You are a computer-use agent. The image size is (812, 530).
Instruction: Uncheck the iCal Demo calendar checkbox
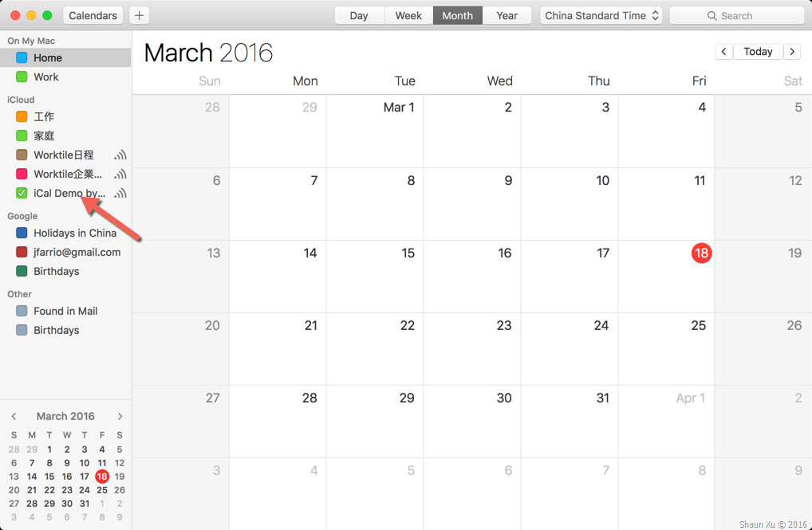tap(22, 193)
